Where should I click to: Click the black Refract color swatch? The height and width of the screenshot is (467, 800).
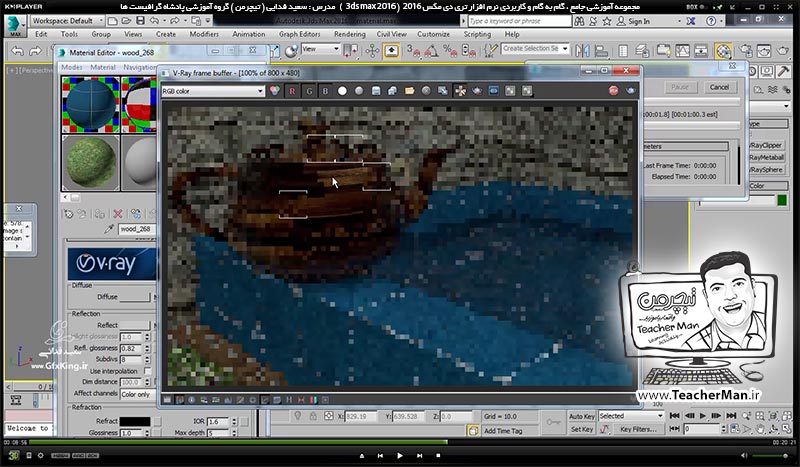[x=135, y=421]
